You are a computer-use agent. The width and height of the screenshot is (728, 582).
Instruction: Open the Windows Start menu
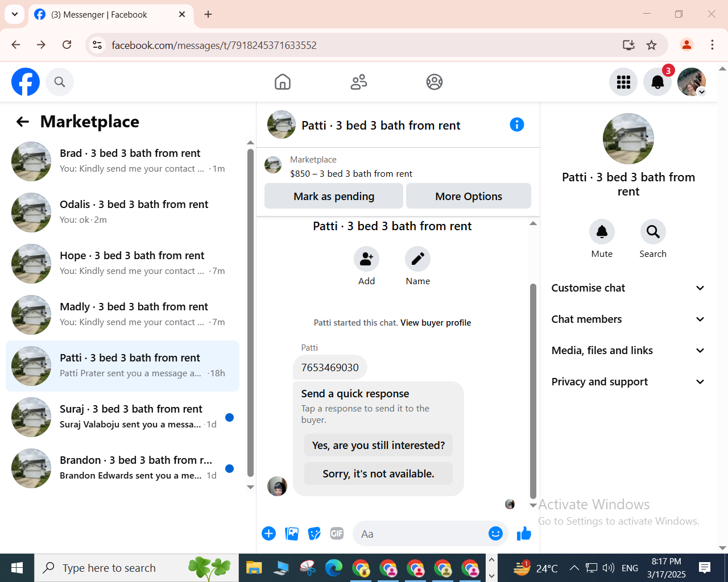click(17, 568)
